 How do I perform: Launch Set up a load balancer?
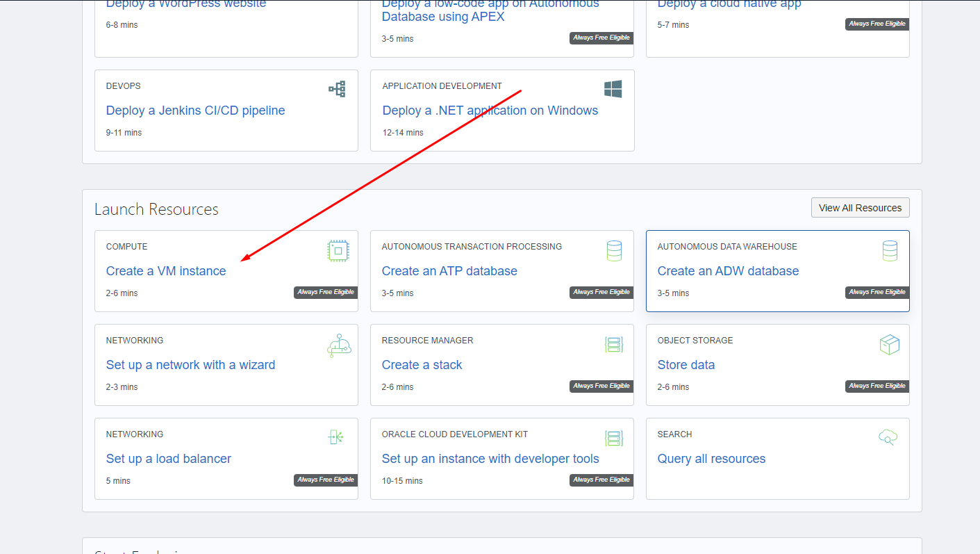[169, 459]
